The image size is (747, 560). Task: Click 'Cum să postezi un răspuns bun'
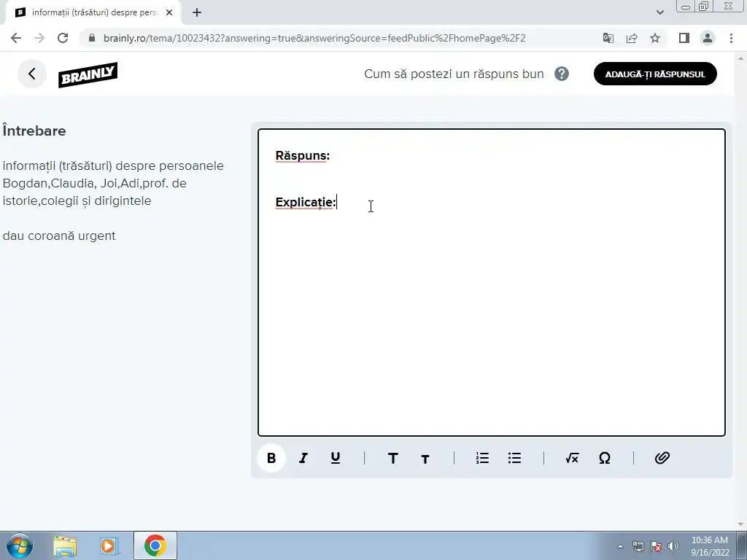(x=454, y=74)
